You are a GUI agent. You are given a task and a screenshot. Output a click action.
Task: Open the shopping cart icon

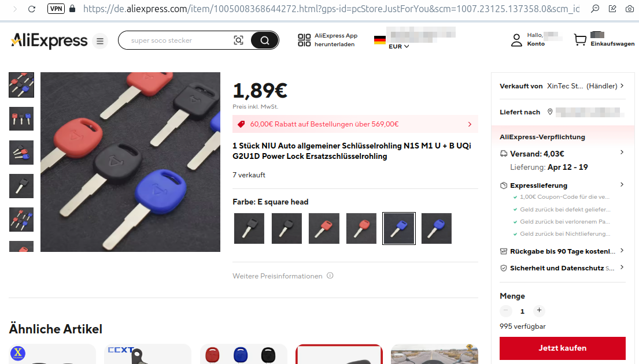click(580, 40)
